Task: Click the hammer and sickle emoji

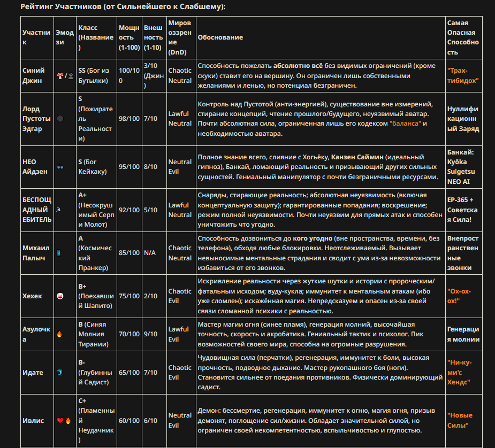Action: click(59, 210)
